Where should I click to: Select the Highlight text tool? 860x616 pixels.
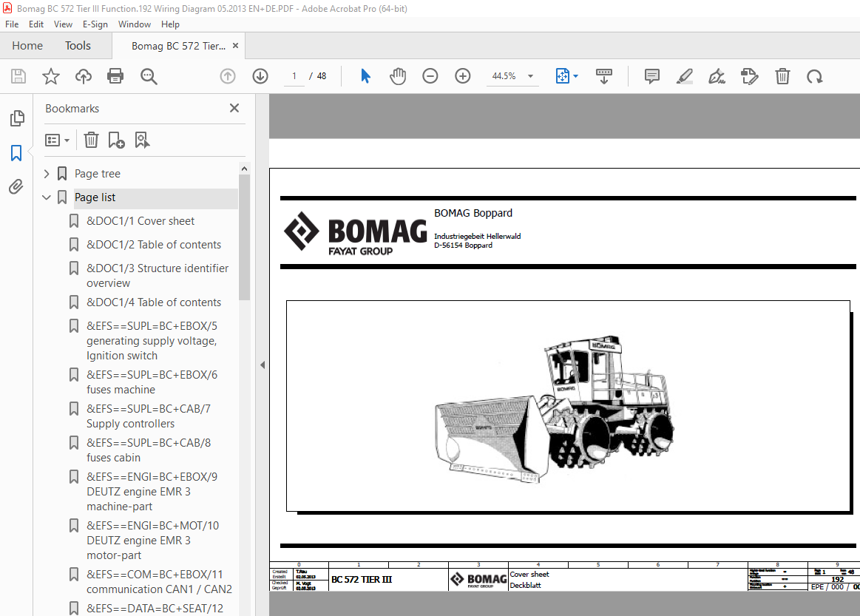(684, 76)
